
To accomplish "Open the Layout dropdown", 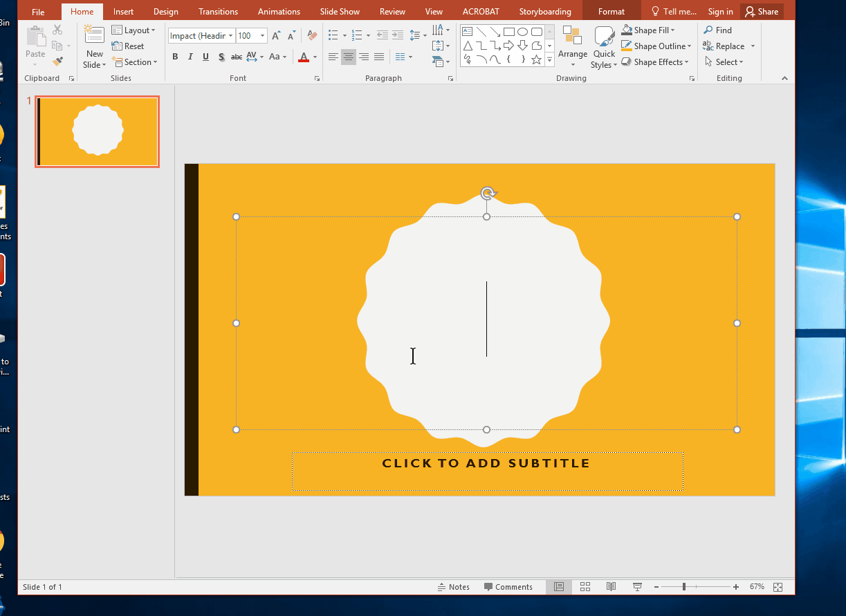I will coord(134,30).
